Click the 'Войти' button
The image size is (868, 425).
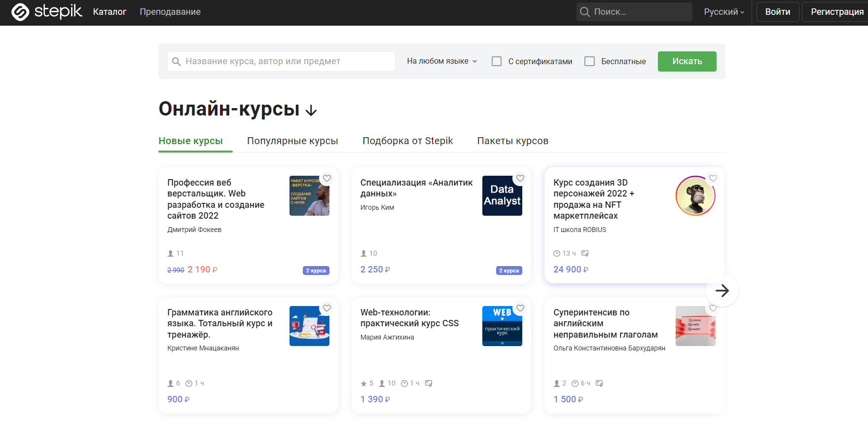click(x=778, y=12)
